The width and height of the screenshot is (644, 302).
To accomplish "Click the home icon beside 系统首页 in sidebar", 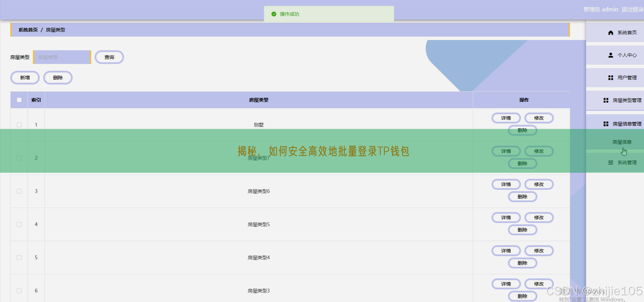I will tap(610, 33).
